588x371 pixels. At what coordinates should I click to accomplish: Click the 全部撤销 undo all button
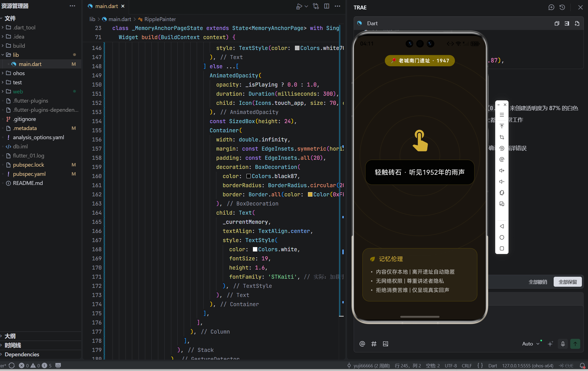tap(538, 282)
